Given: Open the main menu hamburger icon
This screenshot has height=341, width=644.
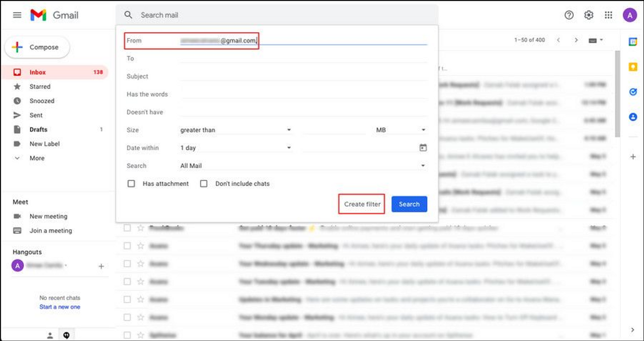Looking at the screenshot, I should click(17, 15).
